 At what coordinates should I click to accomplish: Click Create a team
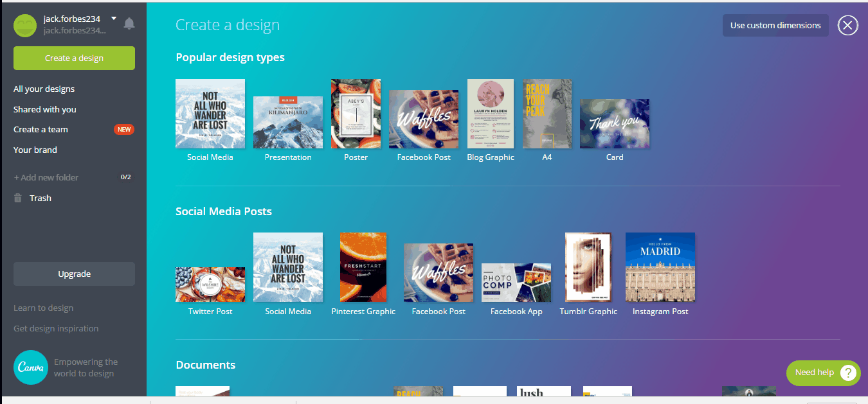coord(41,129)
